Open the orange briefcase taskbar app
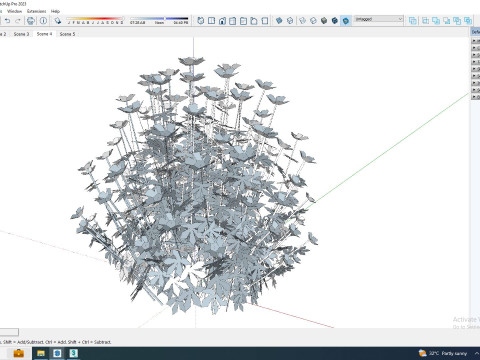Image resolution: width=480 pixels, height=360 pixels. tap(18, 353)
